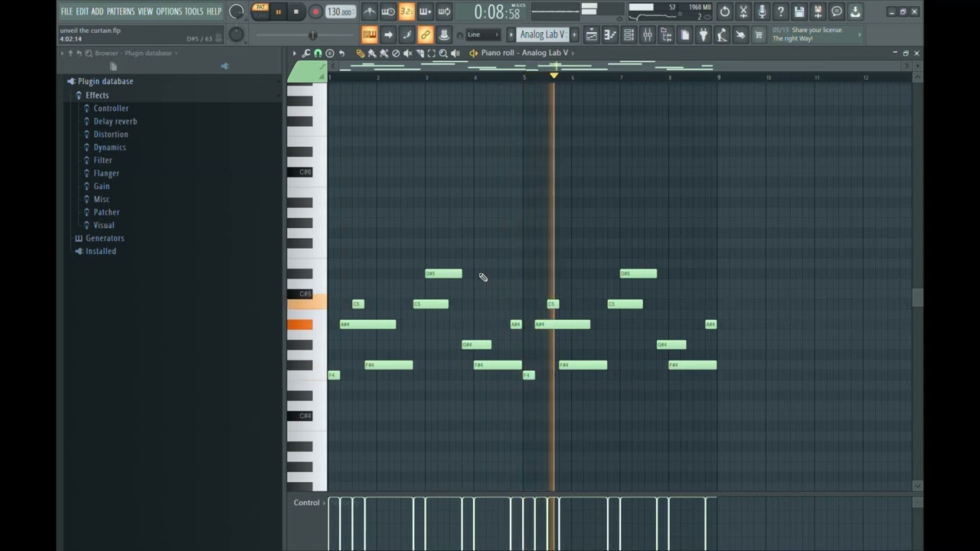Toggle typing keyboard to piano button

(x=370, y=34)
